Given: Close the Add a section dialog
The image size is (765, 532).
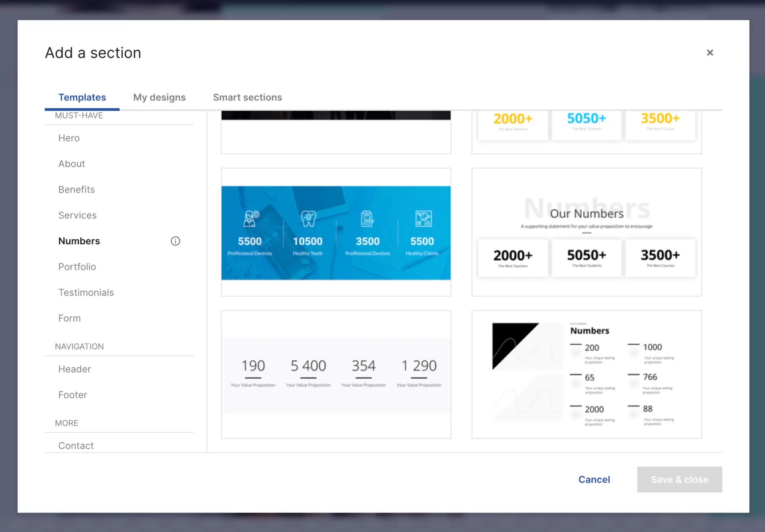Looking at the screenshot, I should [710, 53].
